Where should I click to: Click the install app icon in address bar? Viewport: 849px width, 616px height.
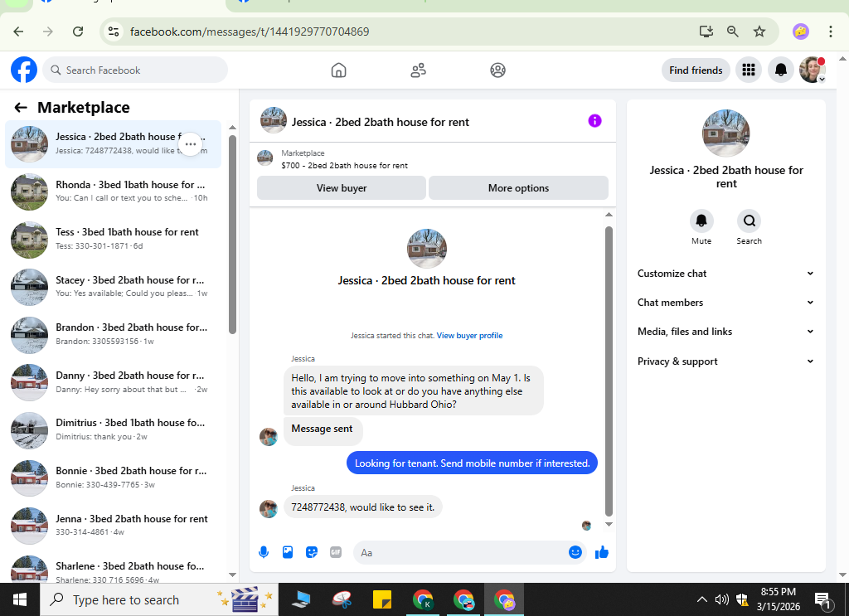tap(706, 32)
